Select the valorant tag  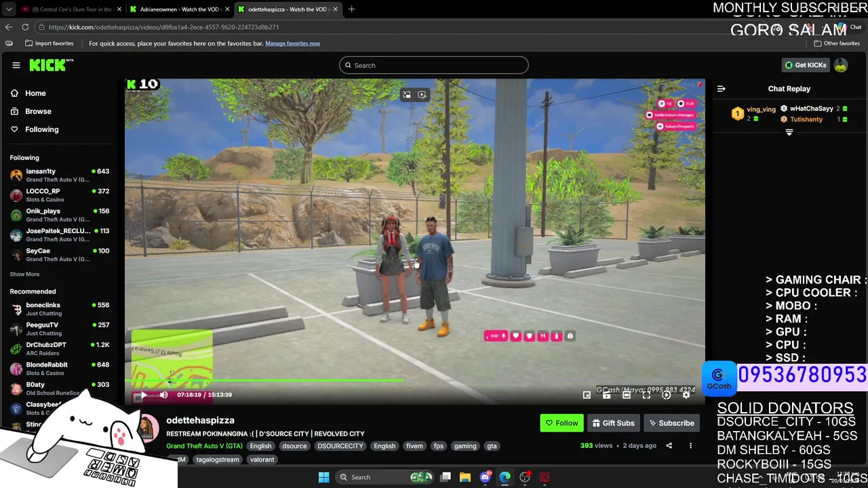pyautogui.click(x=262, y=460)
